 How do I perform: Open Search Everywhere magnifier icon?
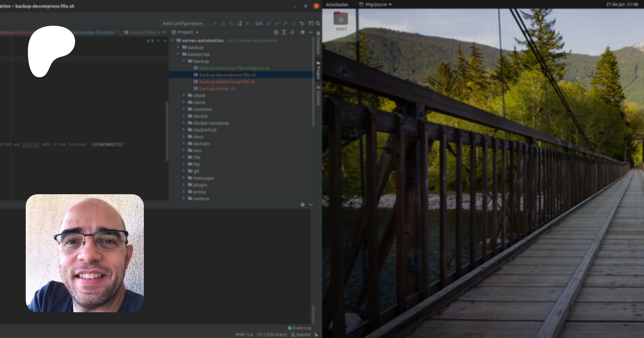click(x=318, y=24)
